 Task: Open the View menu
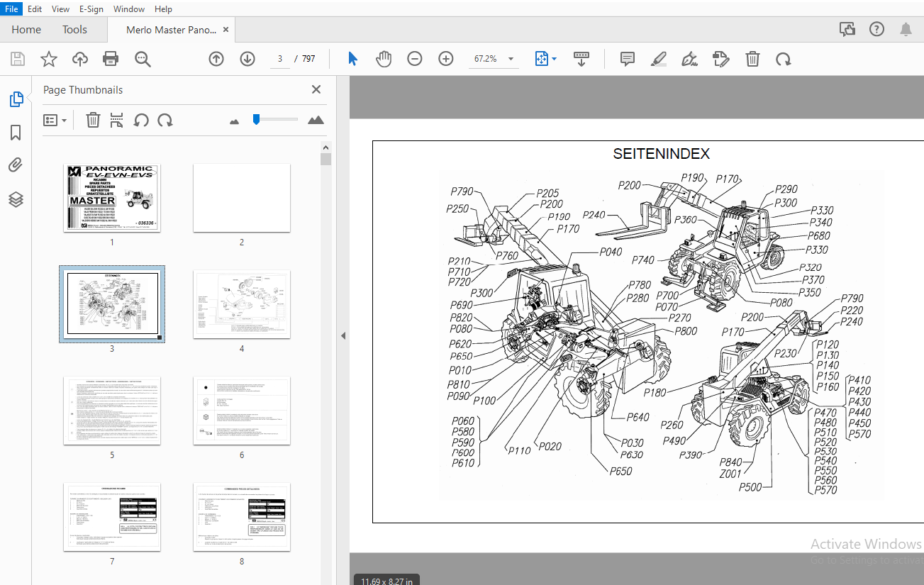pyautogui.click(x=61, y=9)
